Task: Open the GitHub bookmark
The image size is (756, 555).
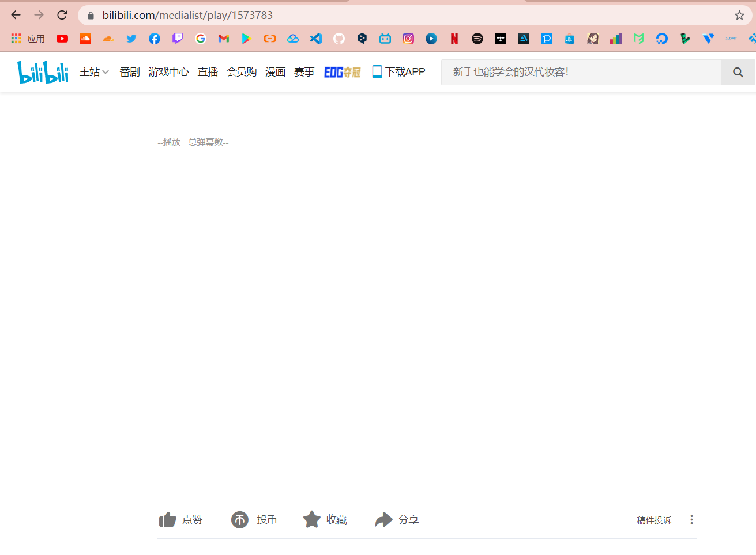Action: [339, 39]
